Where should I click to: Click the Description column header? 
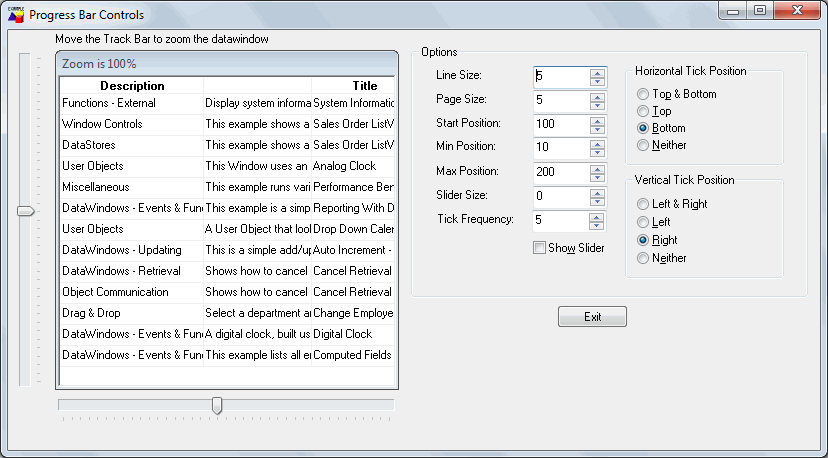(x=132, y=86)
